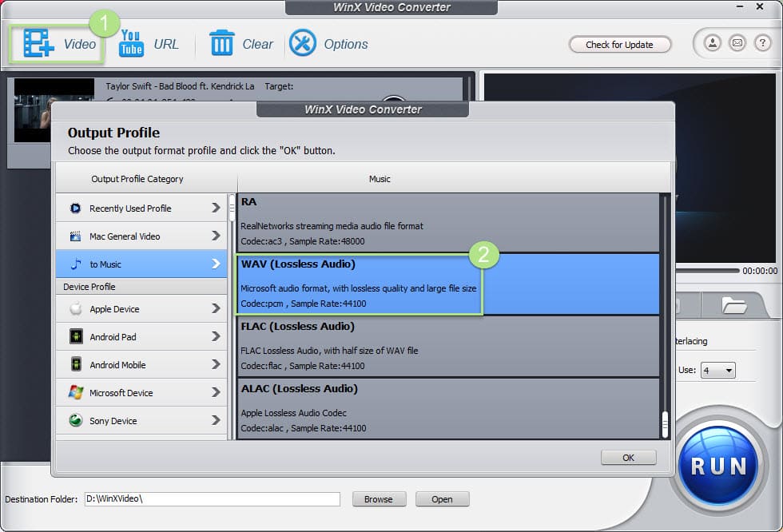The image size is (783, 532).
Task: Expand Sony Device arrow
Action: [x=216, y=421]
